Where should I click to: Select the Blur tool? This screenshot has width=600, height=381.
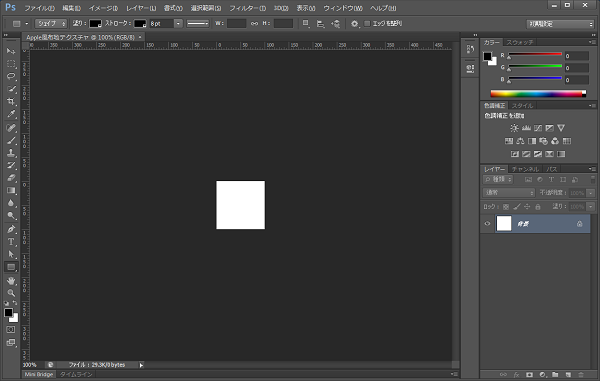[x=11, y=203]
